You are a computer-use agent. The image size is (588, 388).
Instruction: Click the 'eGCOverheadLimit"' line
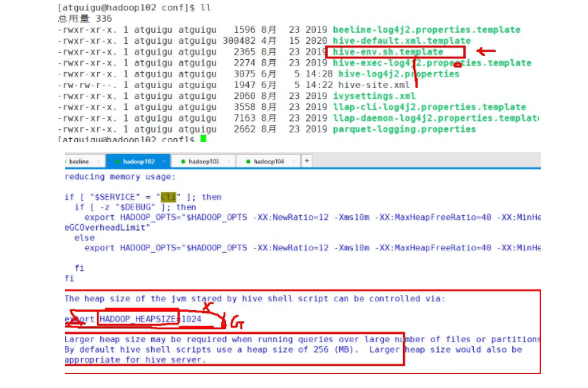[107, 227]
